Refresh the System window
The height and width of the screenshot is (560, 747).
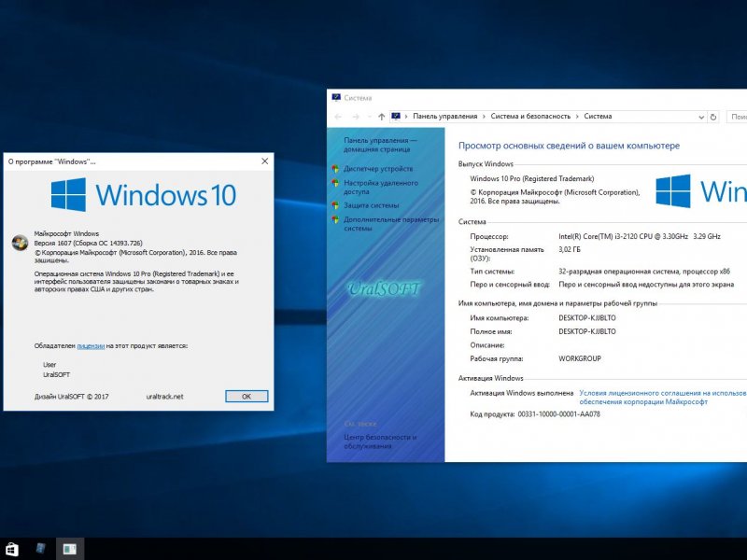coord(713,117)
